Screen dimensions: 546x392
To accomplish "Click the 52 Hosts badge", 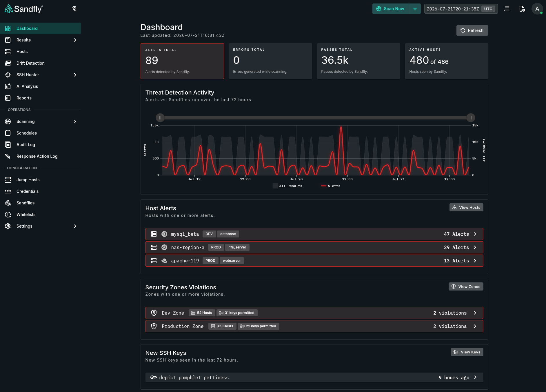I will (202, 313).
